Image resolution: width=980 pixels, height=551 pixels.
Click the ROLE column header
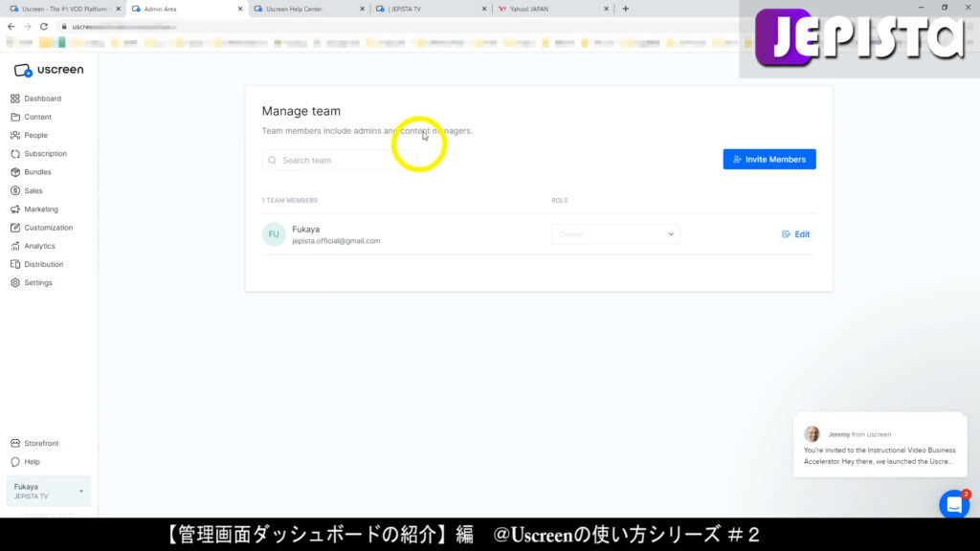click(x=559, y=201)
